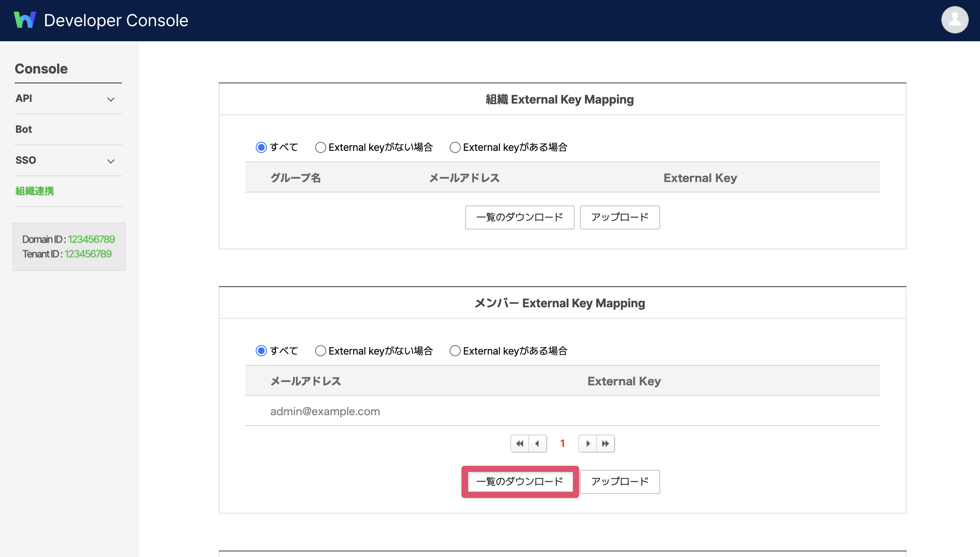The width and height of the screenshot is (980, 557).
Task: Click the Developer Console title text
Action: pyautogui.click(x=116, y=20)
